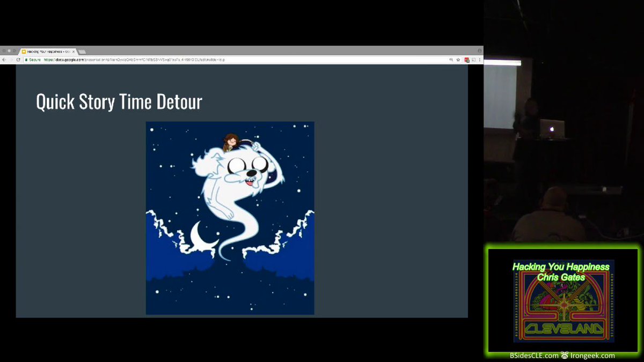This screenshot has width=644, height=362.
Task: Click the ghost dog cartoon image
Action: tap(230, 218)
